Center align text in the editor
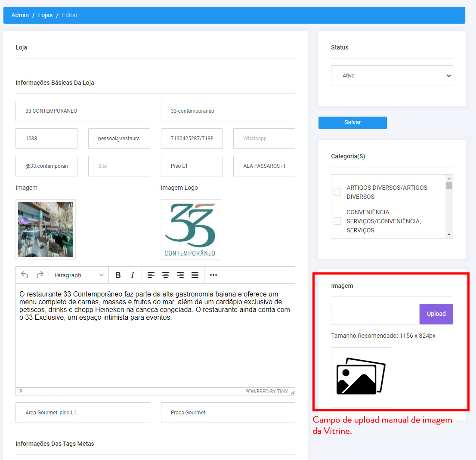This screenshot has height=460, width=476. 165,275
